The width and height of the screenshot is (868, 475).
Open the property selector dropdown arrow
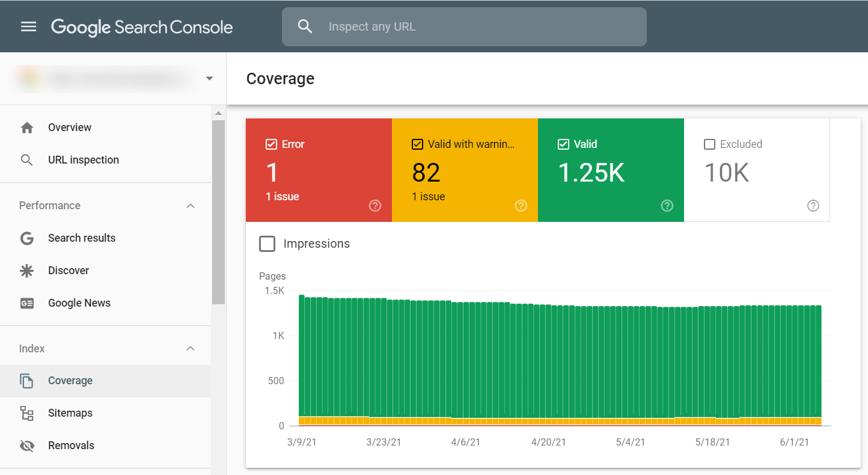[209, 78]
